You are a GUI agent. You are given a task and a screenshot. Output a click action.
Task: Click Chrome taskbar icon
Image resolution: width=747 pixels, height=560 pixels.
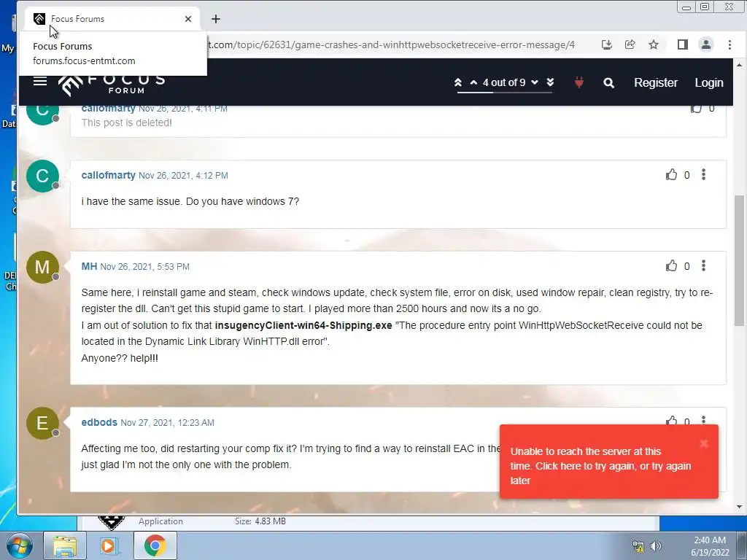[x=155, y=545]
